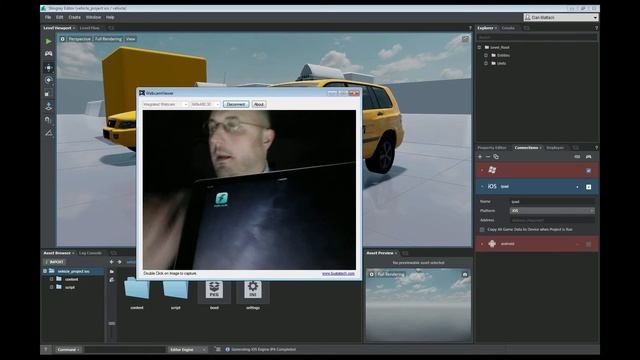Open the Command dropdown in status bar
Screen dimensions: 640x360
(69, 349)
